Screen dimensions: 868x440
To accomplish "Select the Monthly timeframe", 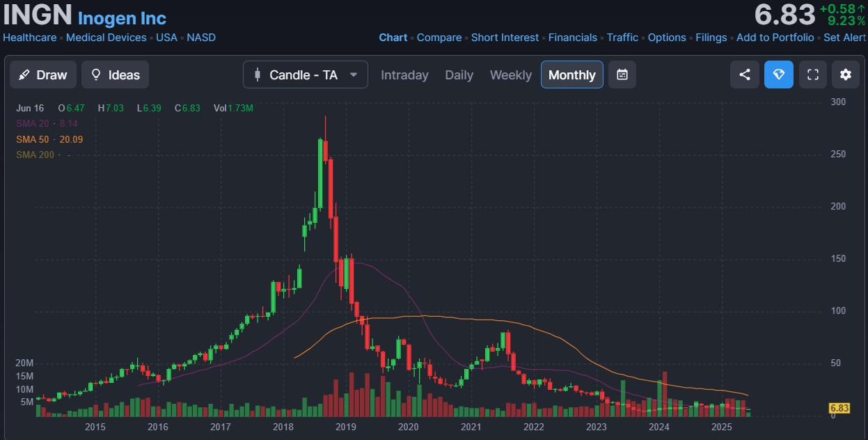I will click(x=571, y=75).
